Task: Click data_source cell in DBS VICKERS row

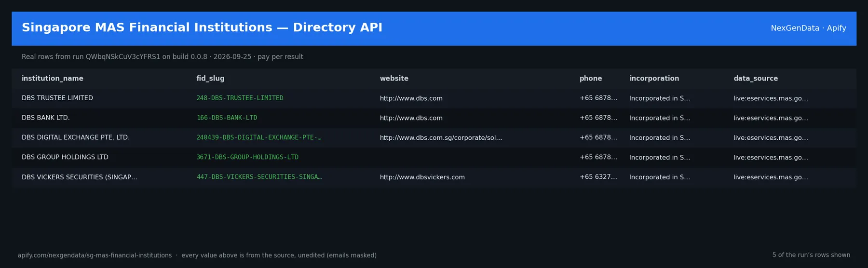Action: pos(771,177)
